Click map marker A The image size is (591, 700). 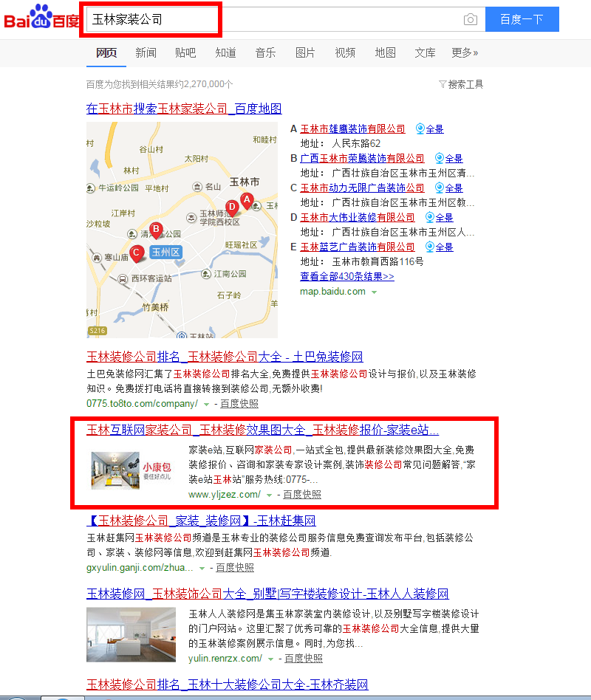[247, 201]
